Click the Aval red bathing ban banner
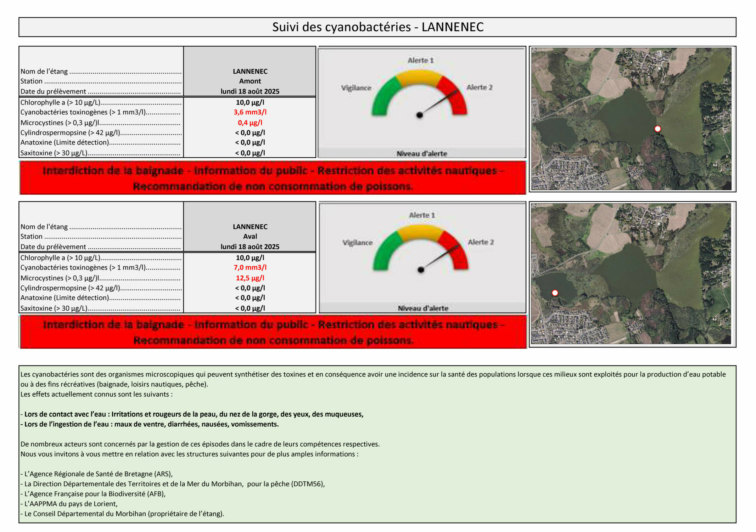Viewport: 756px width, 532px height. [273, 332]
